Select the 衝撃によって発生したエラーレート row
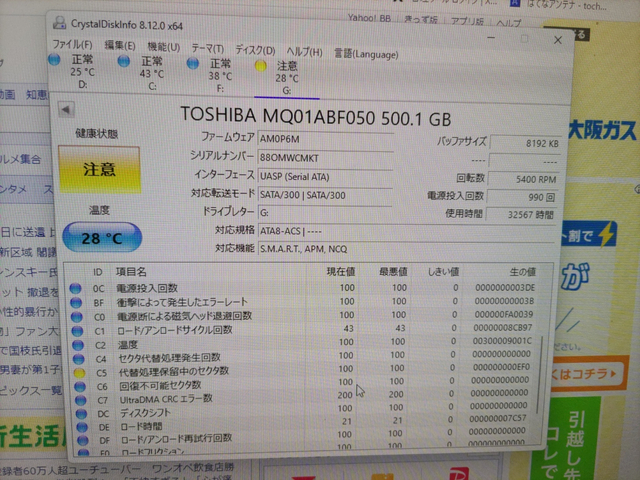 point(304,302)
